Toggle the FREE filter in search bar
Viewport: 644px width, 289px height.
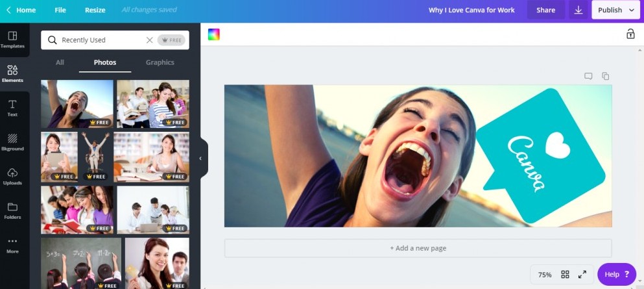pyautogui.click(x=171, y=40)
